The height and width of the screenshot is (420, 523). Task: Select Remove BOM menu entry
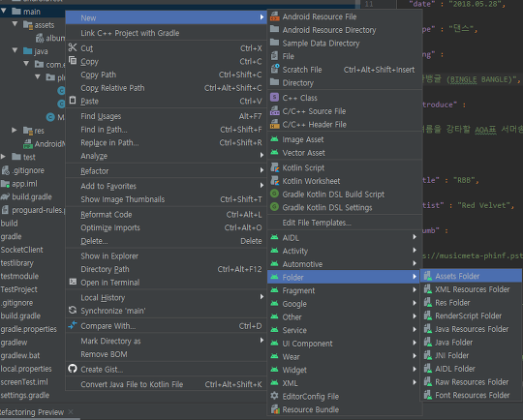pos(167,354)
